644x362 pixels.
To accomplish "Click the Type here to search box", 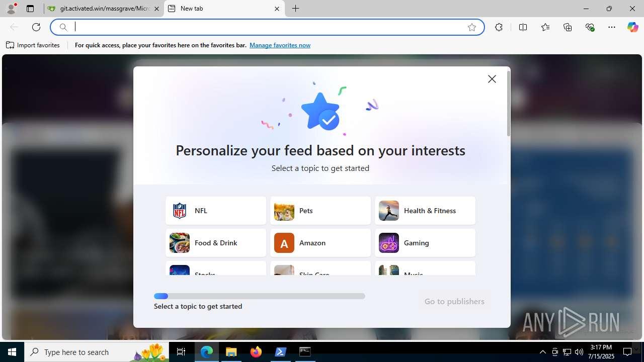I will pos(97,352).
